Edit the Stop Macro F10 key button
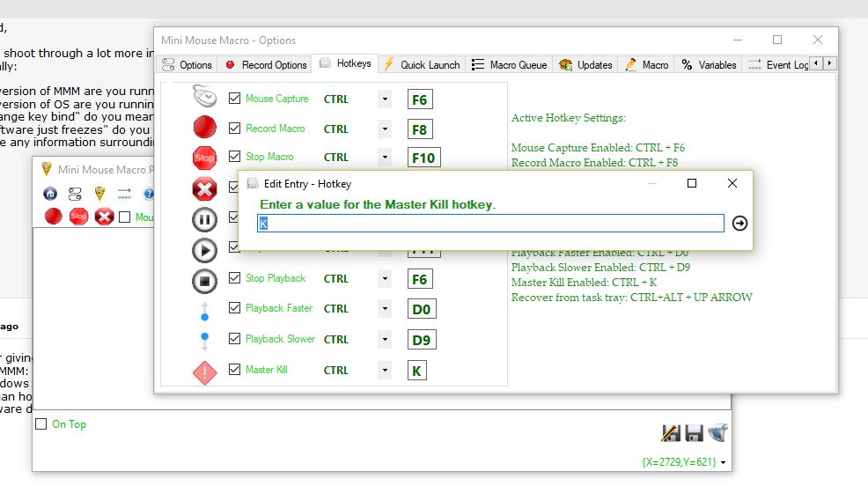Screen dimensions: 868x493 click(x=423, y=158)
